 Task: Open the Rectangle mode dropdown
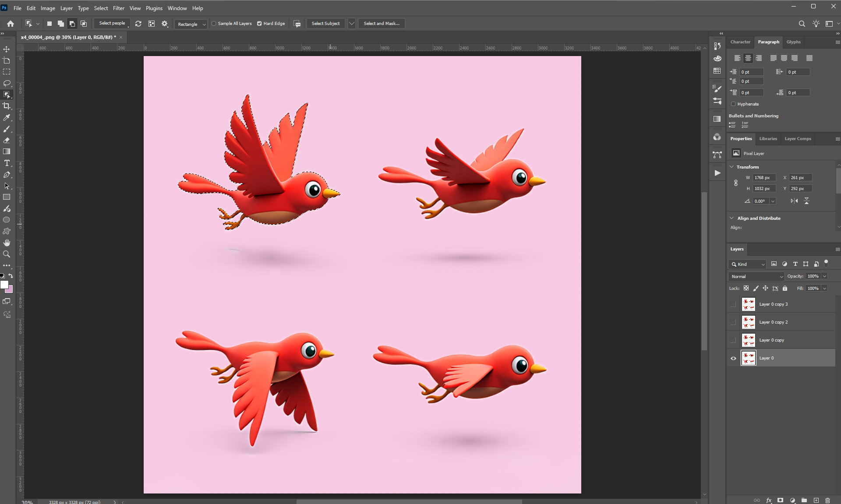[191, 24]
